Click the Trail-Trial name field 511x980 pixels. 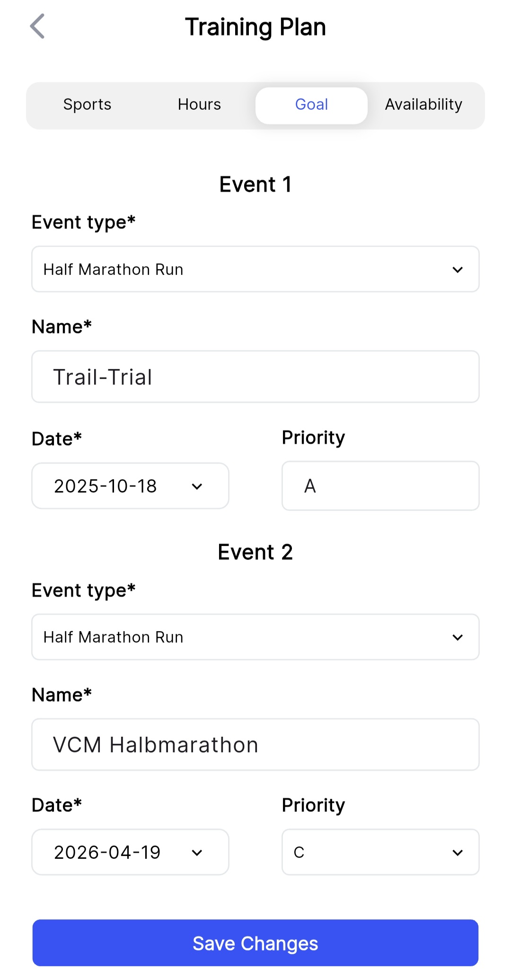coord(255,377)
